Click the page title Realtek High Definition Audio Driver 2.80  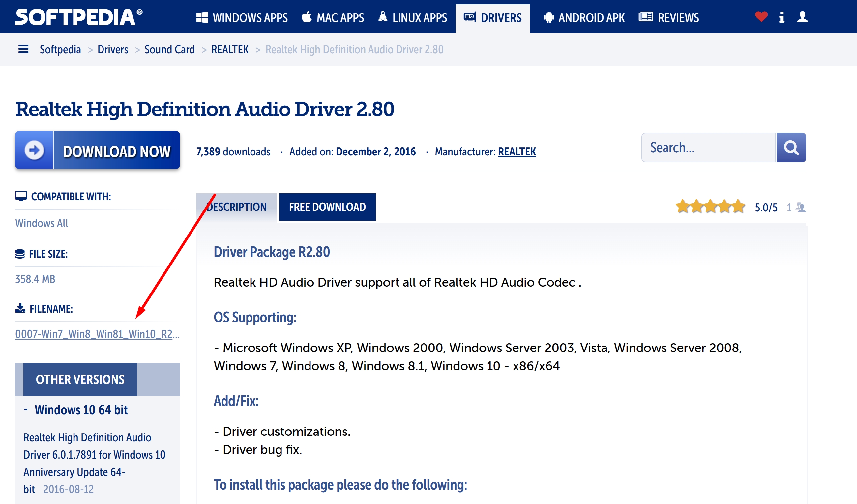point(204,109)
